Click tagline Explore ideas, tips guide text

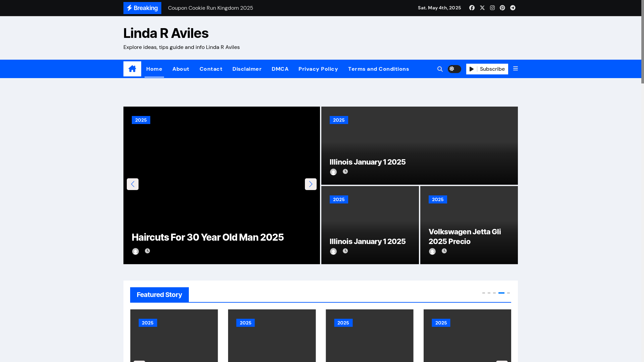coord(181,47)
